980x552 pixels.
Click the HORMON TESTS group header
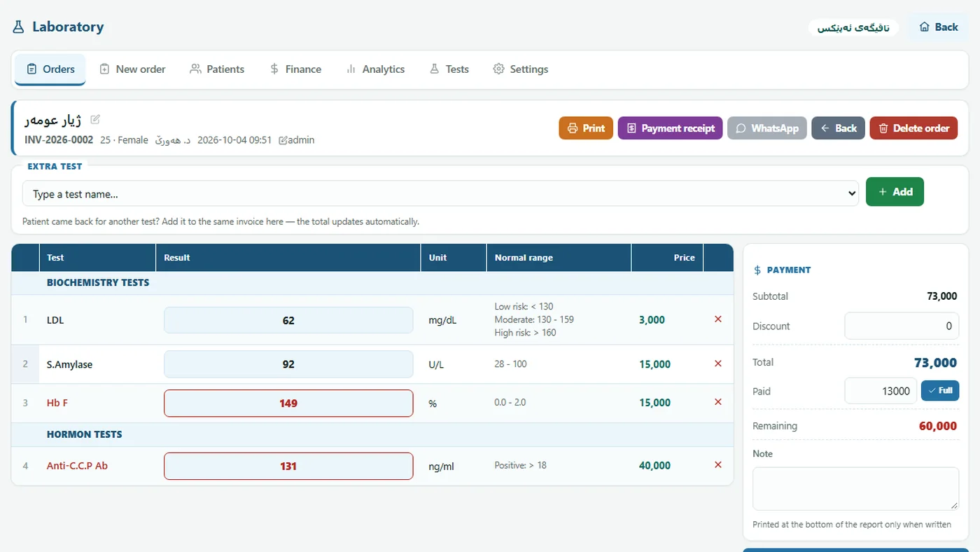84,434
